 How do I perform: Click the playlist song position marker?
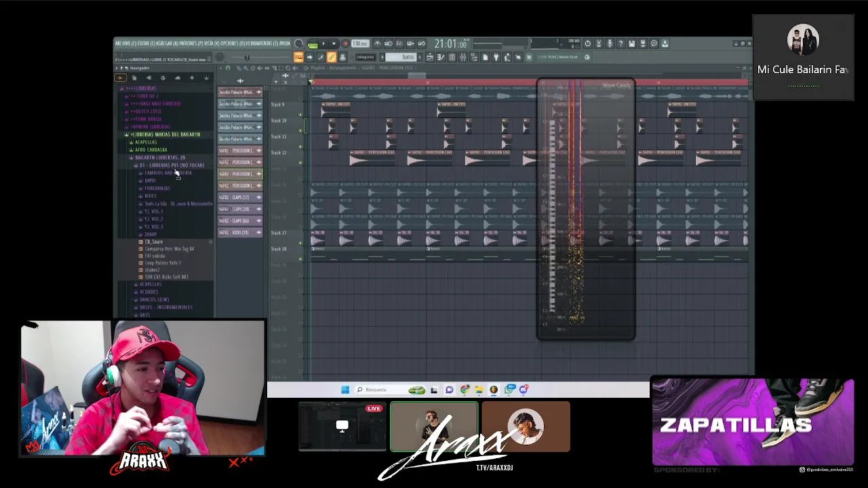(x=311, y=82)
